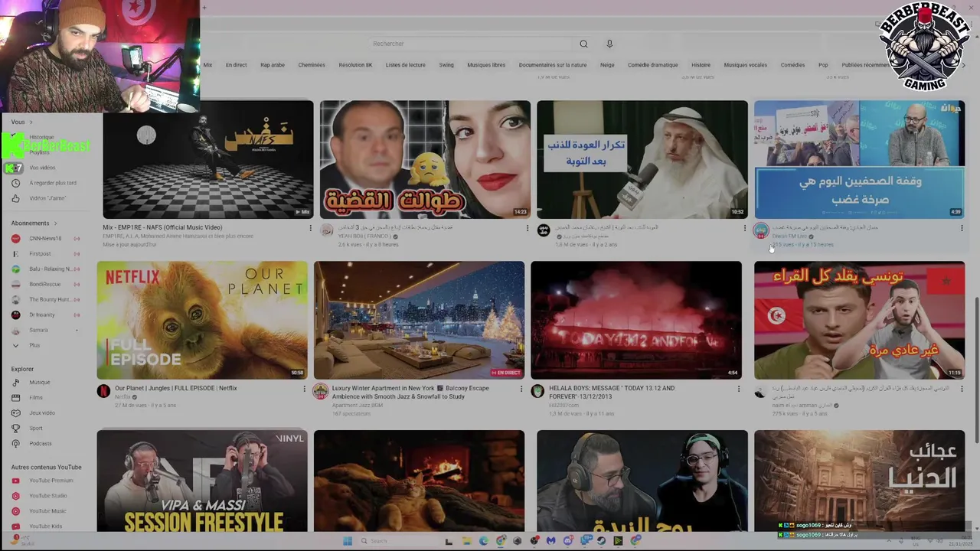Open The Bounty Hunter subscription channel

point(46,299)
